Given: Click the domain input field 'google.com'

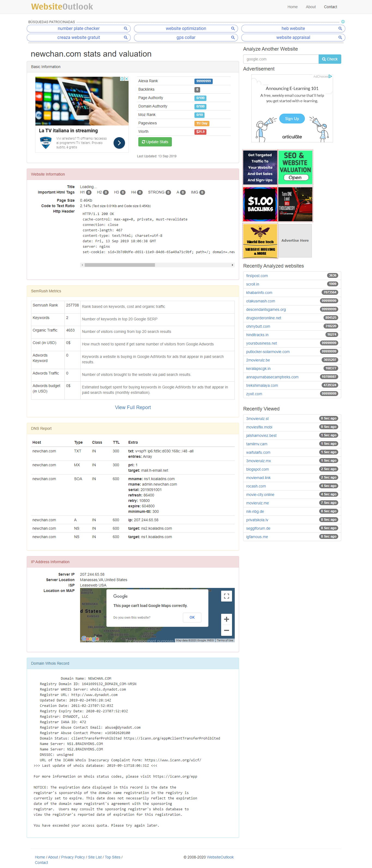Looking at the screenshot, I should 280,59.
